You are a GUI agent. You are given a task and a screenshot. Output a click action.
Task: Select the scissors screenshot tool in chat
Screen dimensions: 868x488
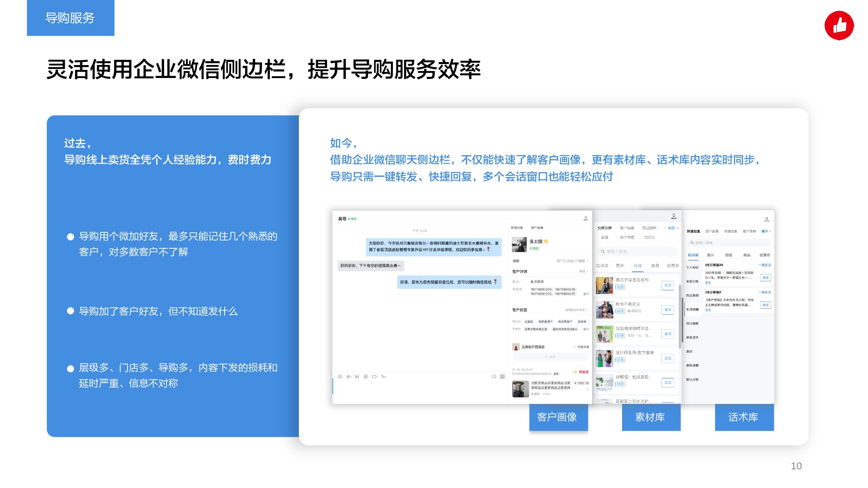click(348, 376)
